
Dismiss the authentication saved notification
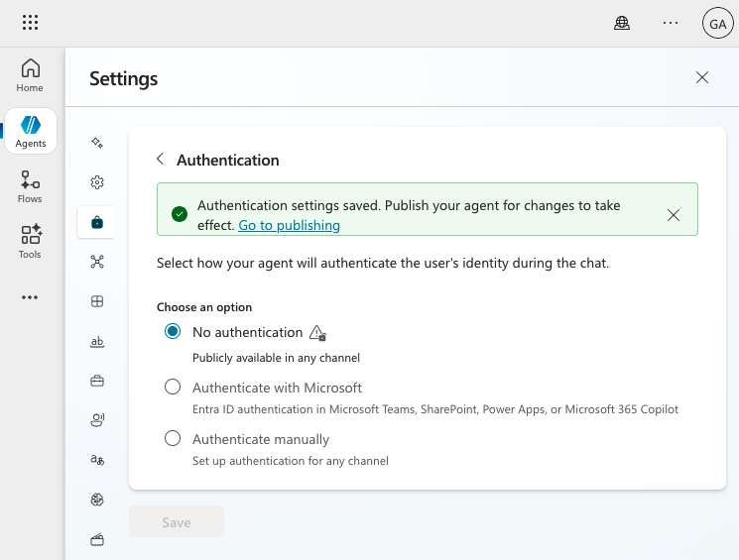pyautogui.click(x=674, y=215)
